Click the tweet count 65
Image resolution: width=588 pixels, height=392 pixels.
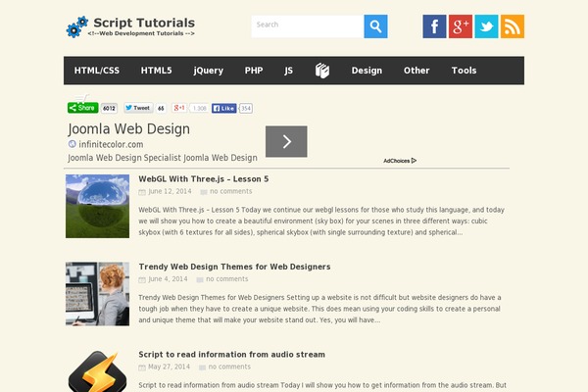click(x=161, y=109)
